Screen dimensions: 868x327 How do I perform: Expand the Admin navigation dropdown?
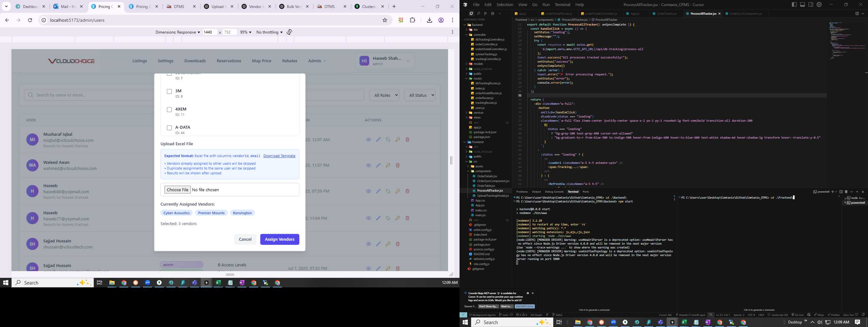[x=317, y=61]
